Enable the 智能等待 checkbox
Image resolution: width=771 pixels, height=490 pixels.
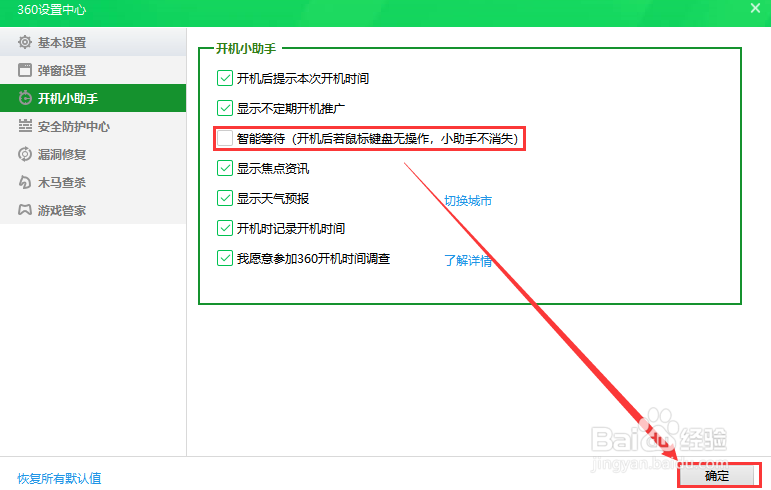[x=225, y=138]
